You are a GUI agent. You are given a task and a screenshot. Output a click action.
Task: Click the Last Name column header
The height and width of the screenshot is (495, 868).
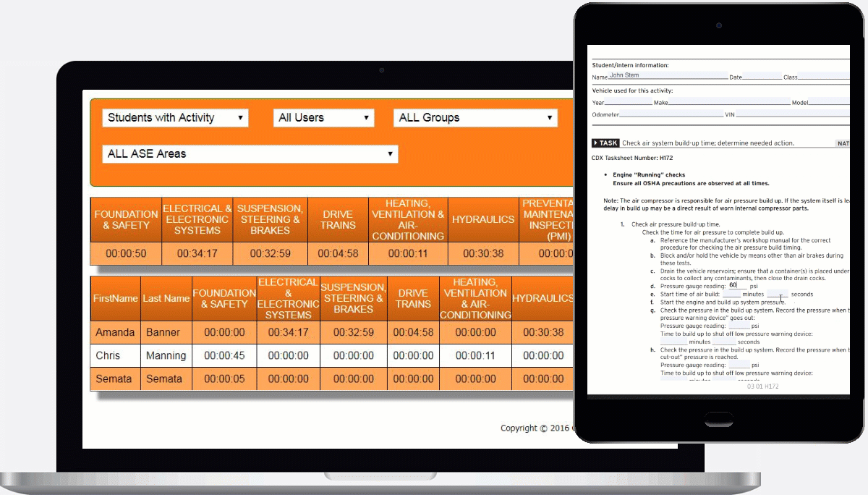[166, 298]
